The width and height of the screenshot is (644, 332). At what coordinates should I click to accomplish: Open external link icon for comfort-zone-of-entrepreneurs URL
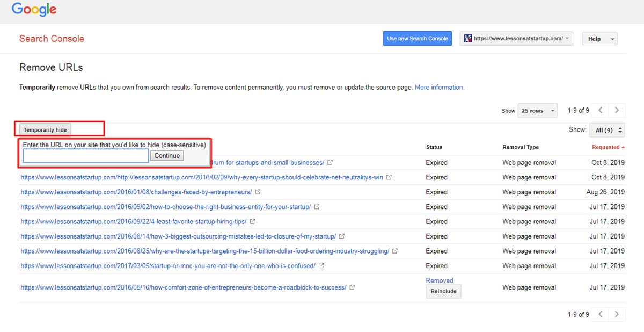[352, 287]
